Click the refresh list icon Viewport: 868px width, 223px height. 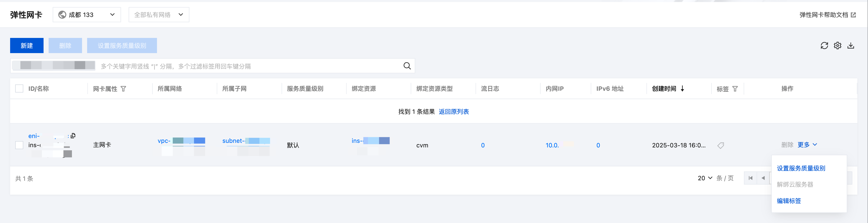click(824, 46)
